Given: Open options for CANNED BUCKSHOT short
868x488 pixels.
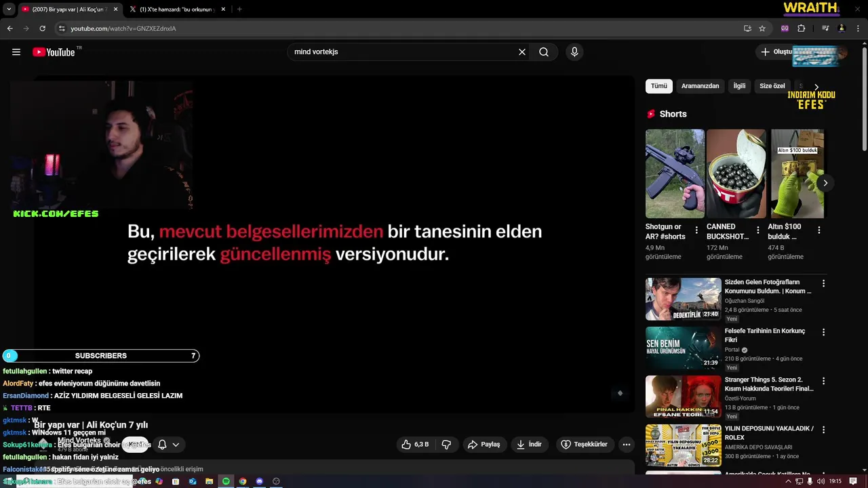Looking at the screenshot, I should point(757,230).
